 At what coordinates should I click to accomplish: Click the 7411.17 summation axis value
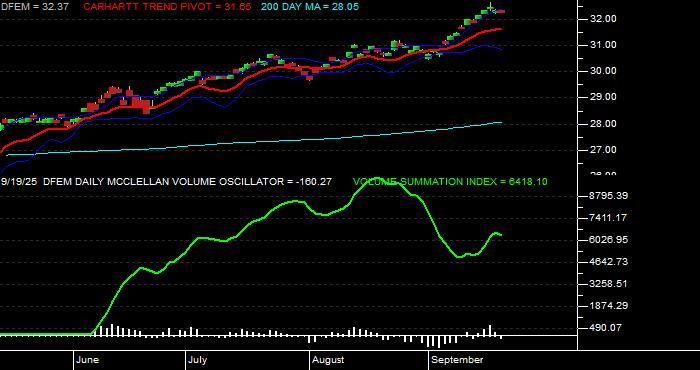(609, 218)
